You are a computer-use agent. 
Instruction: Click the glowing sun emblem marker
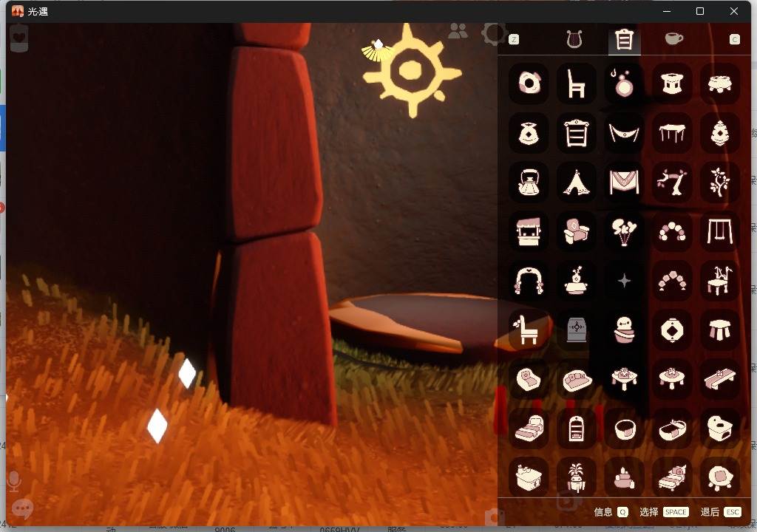pyautogui.click(x=412, y=71)
